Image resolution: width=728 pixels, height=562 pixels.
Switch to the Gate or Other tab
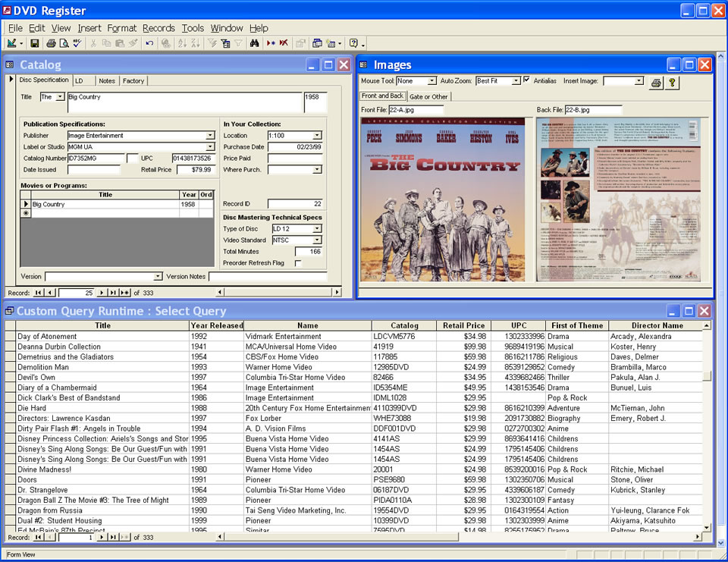point(428,96)
